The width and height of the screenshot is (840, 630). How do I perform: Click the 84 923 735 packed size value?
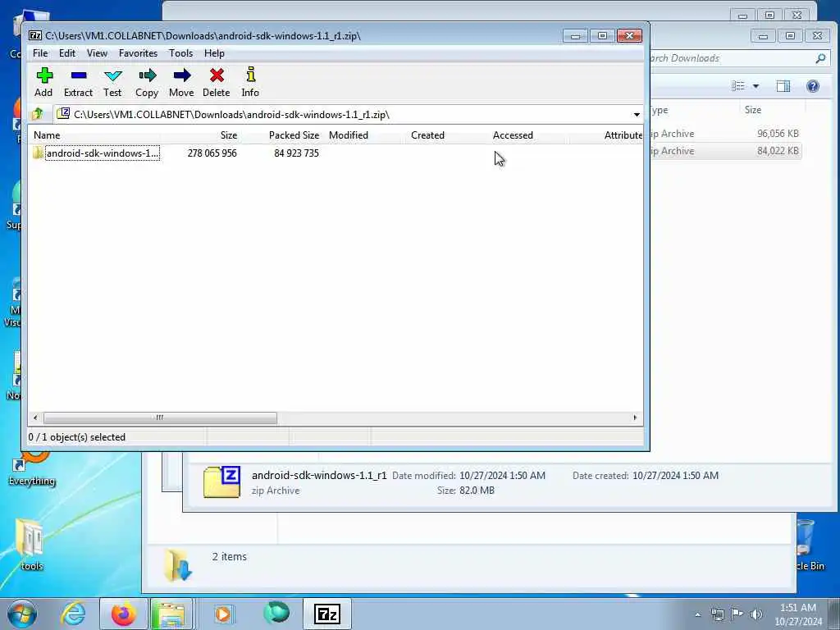point(296,153)
